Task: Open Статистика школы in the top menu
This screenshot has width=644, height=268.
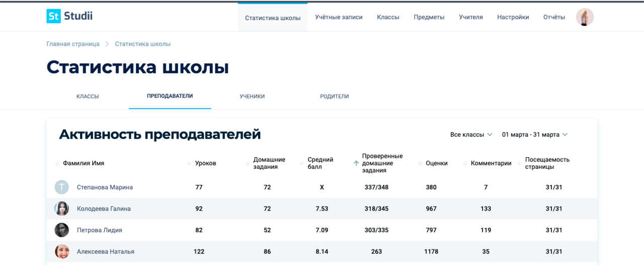Action: [x=273, y=18]
